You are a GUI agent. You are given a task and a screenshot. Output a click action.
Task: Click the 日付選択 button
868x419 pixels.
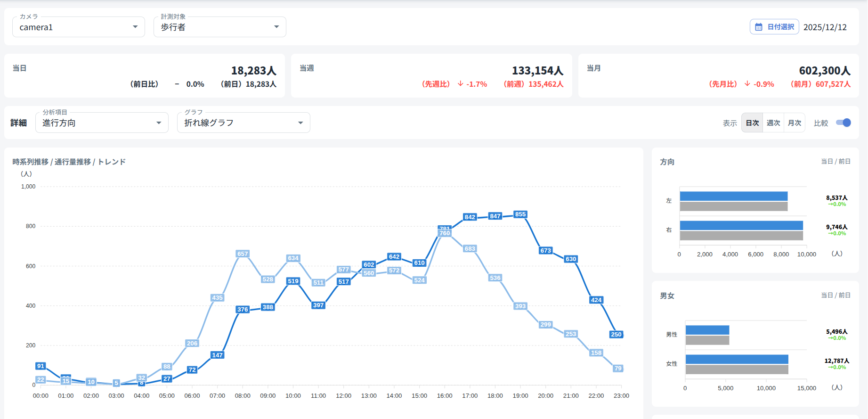774,27
